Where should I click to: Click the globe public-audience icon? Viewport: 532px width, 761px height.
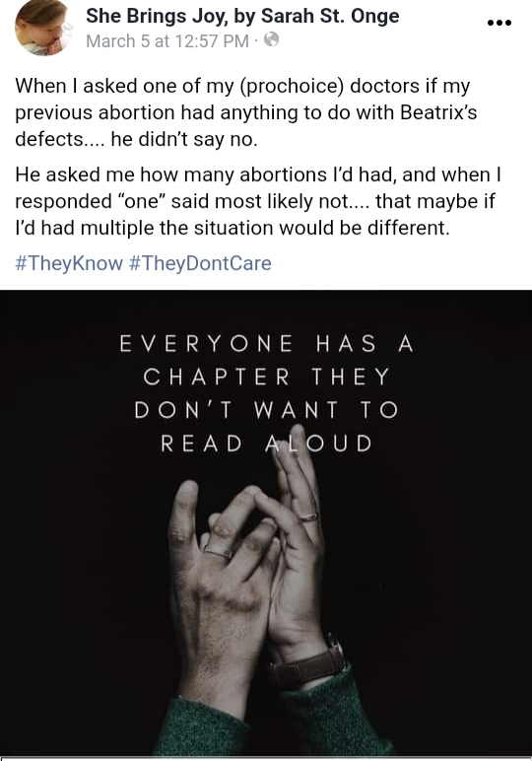272,39
